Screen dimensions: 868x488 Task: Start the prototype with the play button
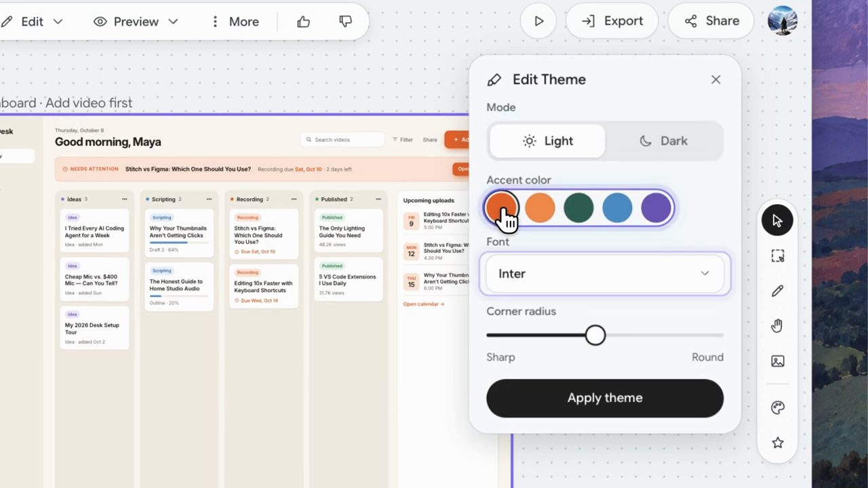point(539,21)
